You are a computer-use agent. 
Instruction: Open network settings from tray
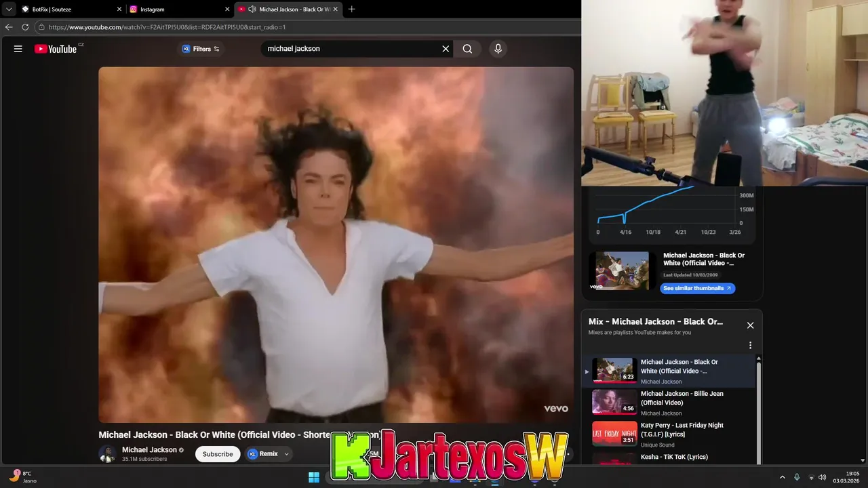tap(811, 477)
